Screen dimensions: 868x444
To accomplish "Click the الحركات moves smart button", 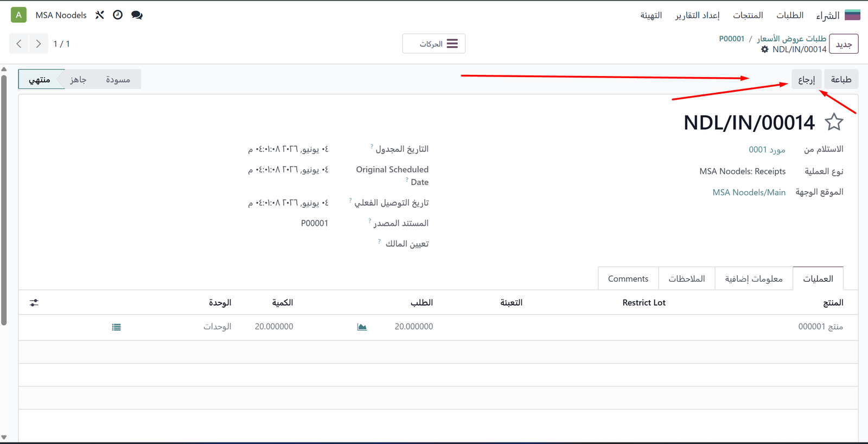I will (433, 44).
